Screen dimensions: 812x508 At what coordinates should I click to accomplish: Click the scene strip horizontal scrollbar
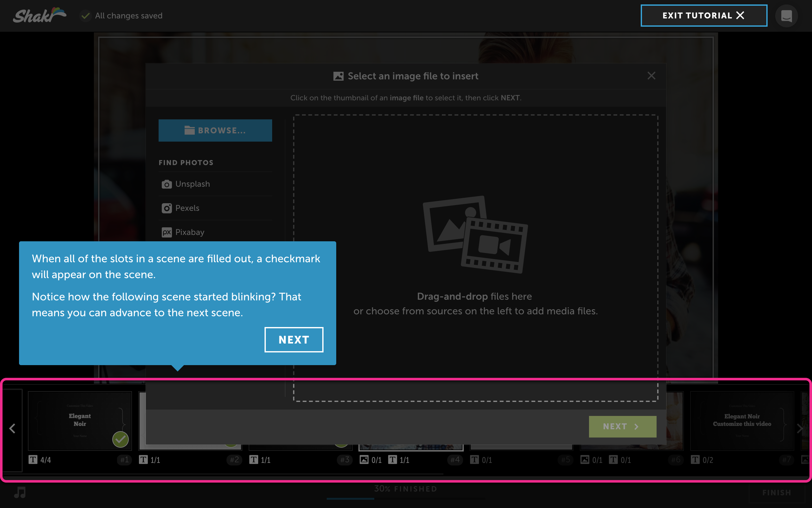(223, 474)
